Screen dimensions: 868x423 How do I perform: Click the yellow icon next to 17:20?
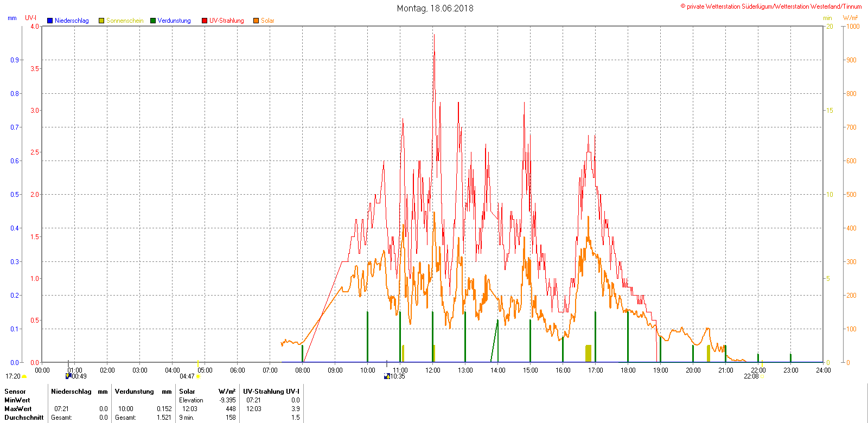[x=24, y=376]
